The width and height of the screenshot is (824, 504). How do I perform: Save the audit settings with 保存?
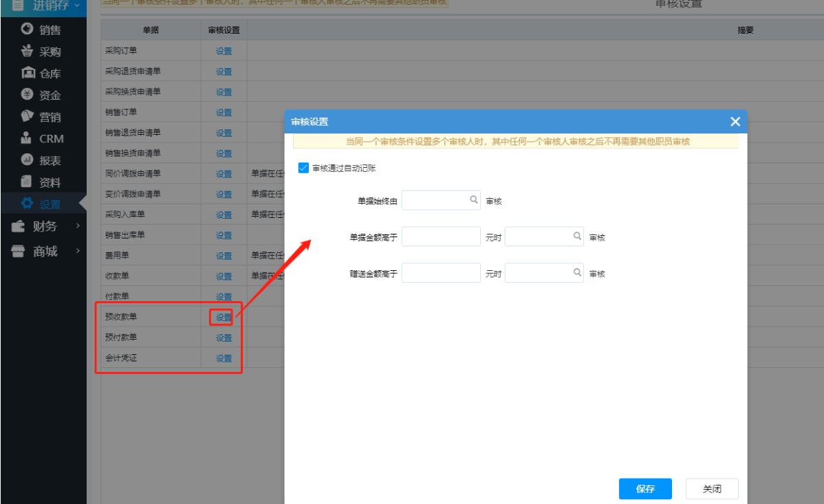tap(645, 489)
